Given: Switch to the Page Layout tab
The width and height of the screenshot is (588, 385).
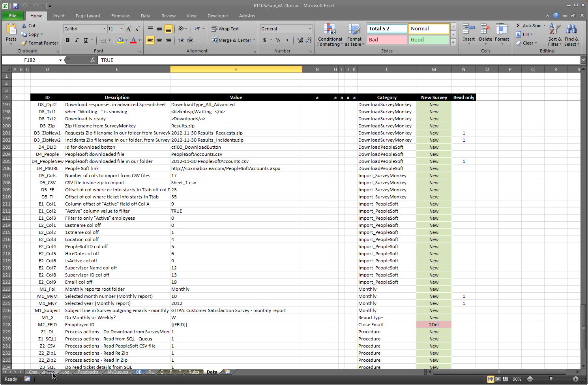Looking at the screenshot, I should (88, 16).
